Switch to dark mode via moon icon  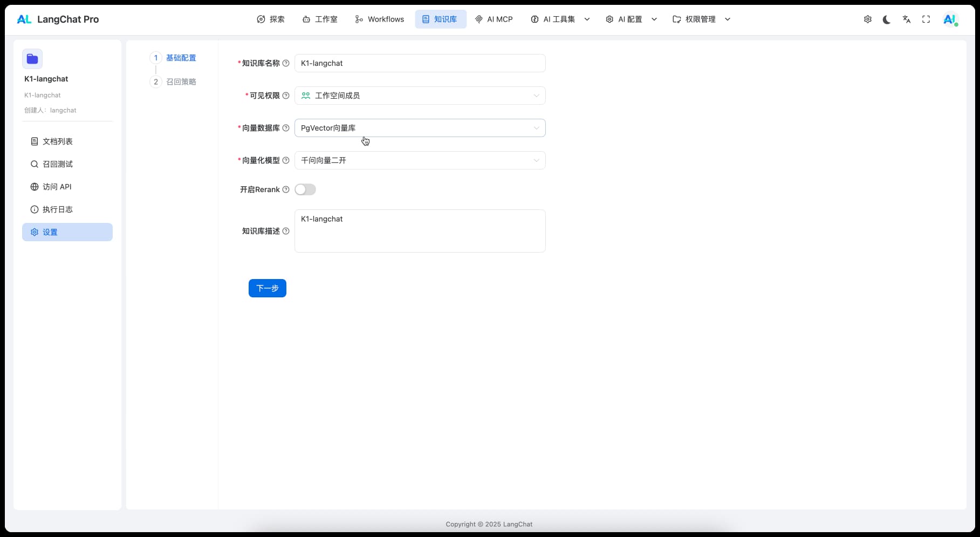pos(887,19)
